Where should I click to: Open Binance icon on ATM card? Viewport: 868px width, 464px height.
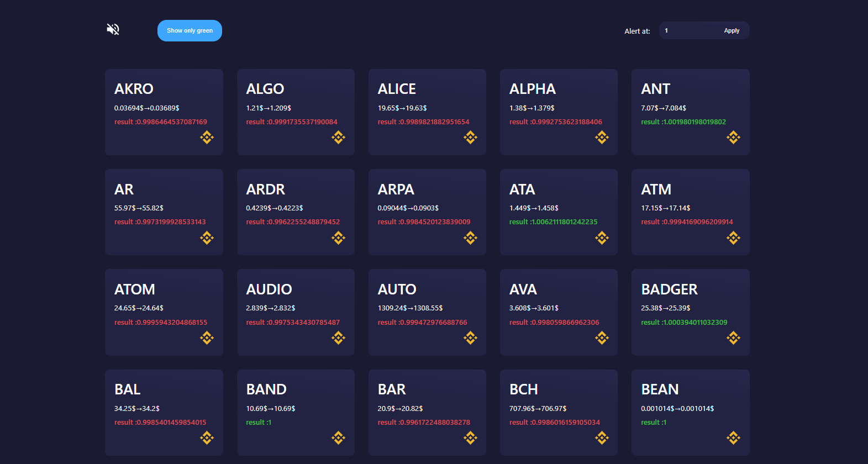(x=733, y=238)
